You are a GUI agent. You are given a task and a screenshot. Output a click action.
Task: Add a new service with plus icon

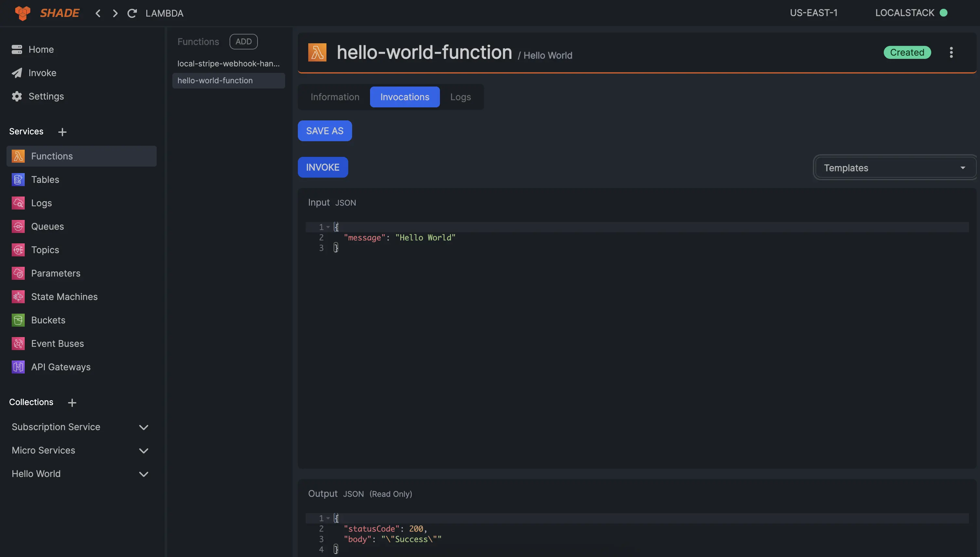62,132
